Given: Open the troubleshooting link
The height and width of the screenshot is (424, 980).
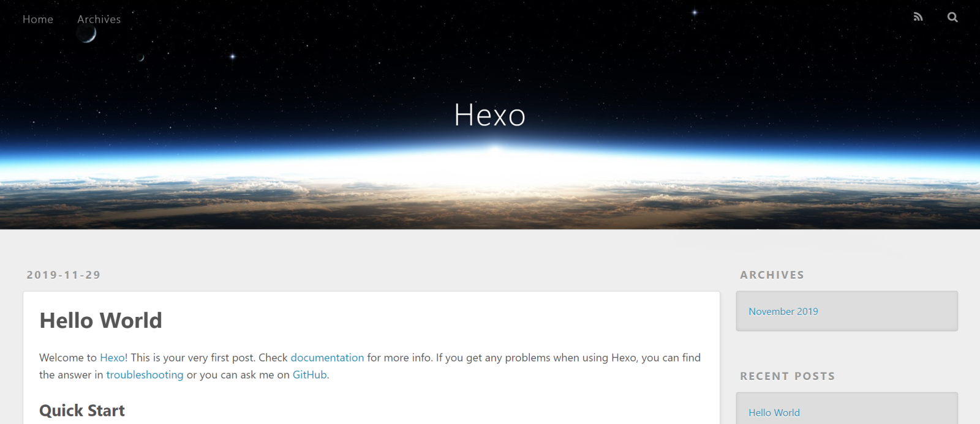Looking at the screenshot, I should (x=145, y=374).
